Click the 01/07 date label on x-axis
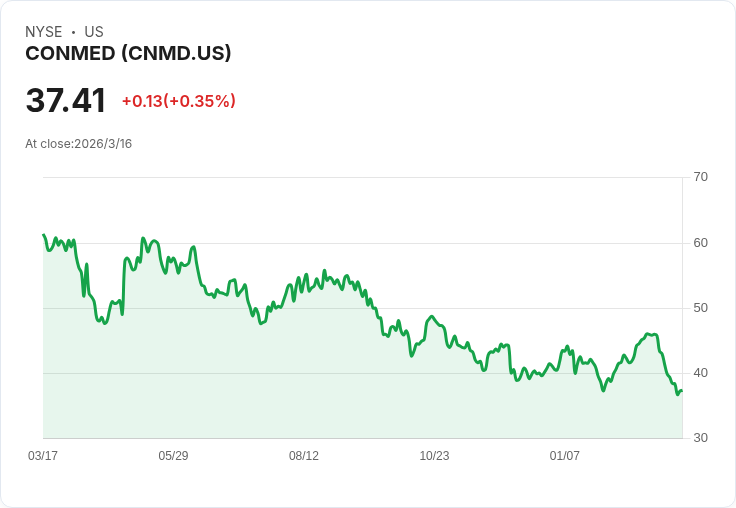Screen dimensions: 736x508 click(565, 456)
